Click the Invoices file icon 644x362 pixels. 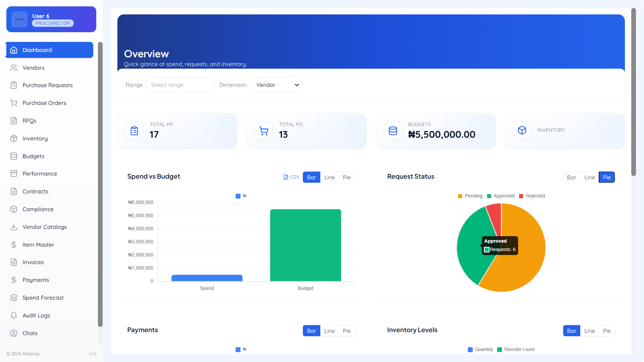point(14,262)
